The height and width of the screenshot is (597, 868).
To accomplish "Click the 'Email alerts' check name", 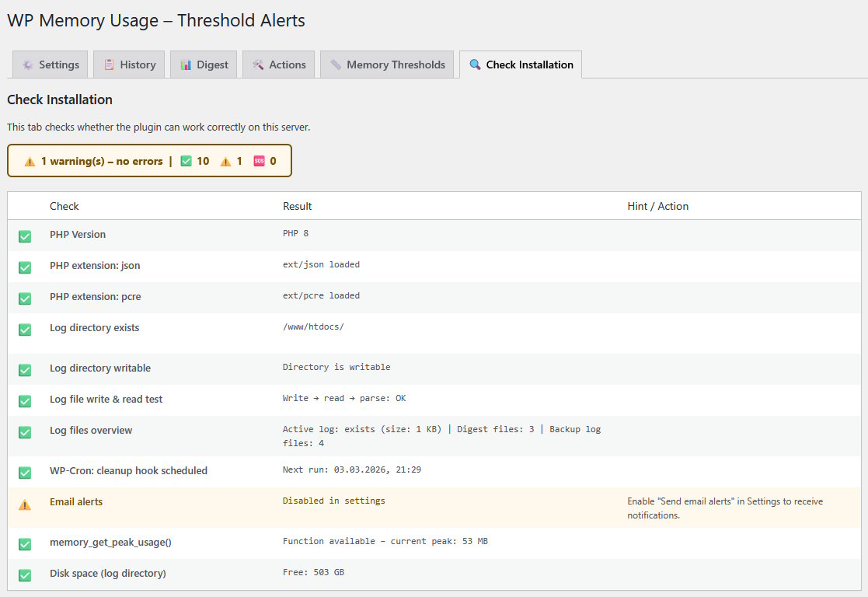I will pos(76,501).
